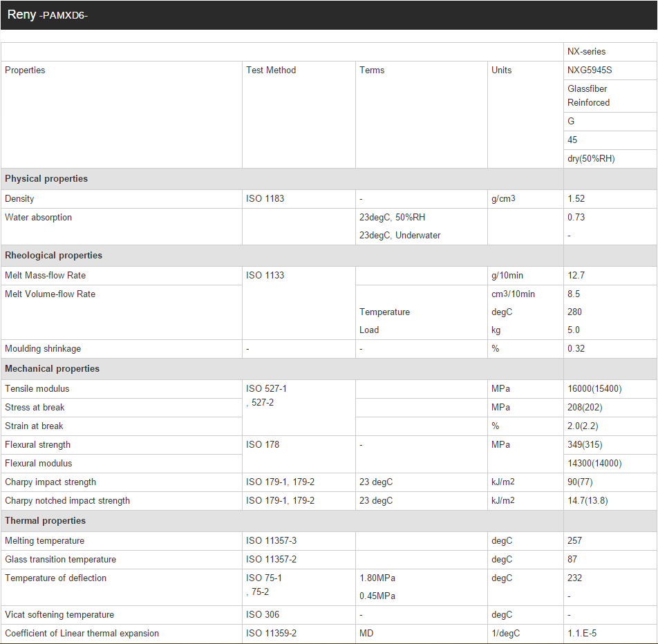Screen dimensions: 658x644
Task: Click the ISO 11357-3 test method cell
Action: 299,541
